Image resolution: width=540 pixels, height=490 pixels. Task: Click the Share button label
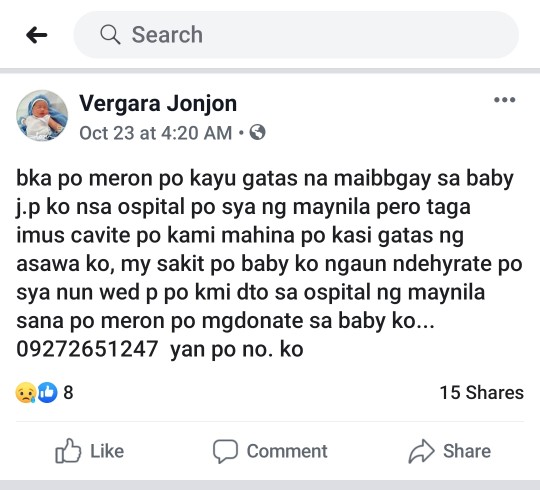pyautogui.click(x=467, y=451)
